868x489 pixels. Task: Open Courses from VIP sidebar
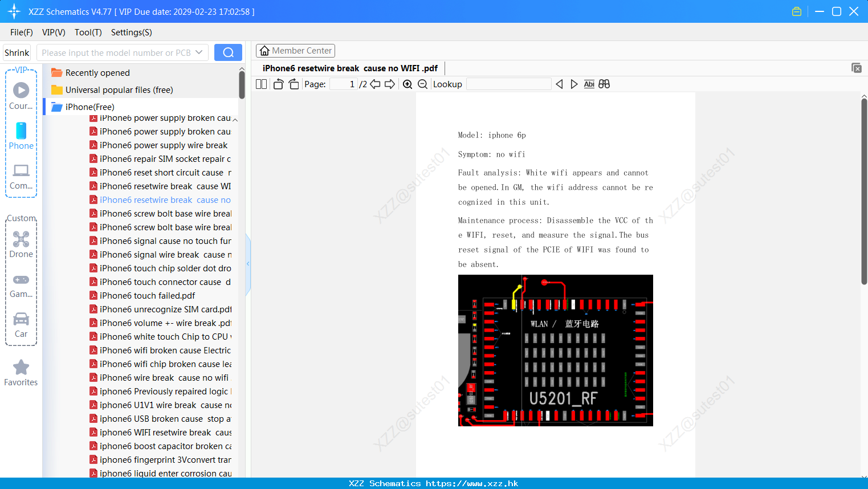[21, 96]
